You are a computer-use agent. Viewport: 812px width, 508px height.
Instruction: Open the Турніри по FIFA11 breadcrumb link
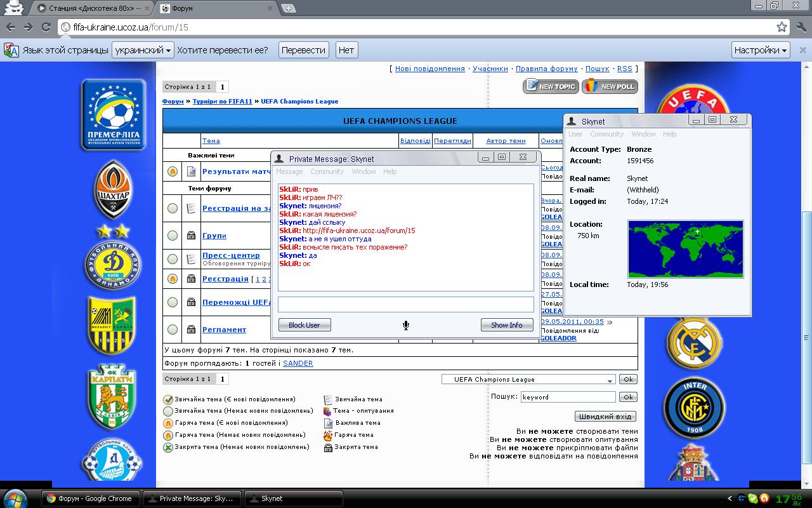click(223, 102)
